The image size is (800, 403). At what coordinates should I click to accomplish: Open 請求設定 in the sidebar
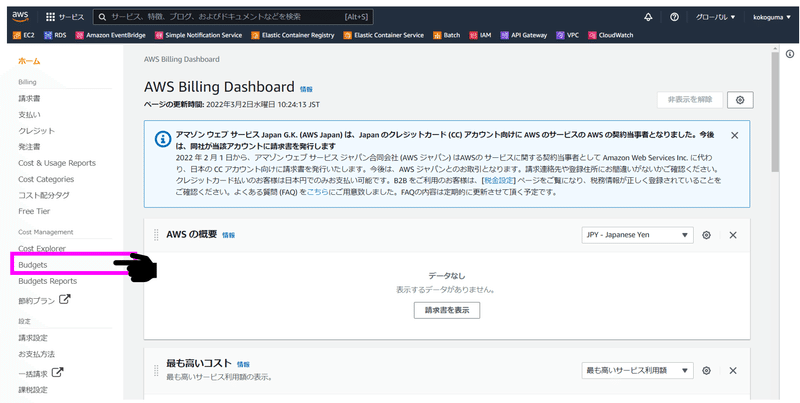click(x=33, y=338)
